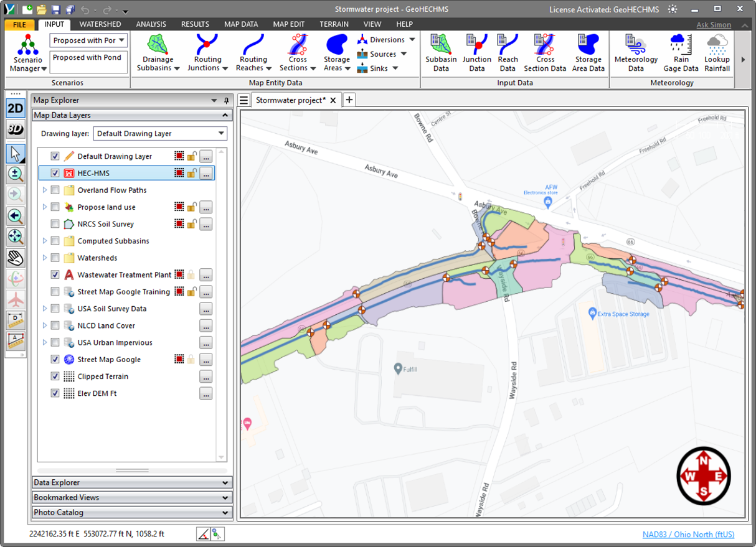Open Rain Gage Data
This screenshot has width=756, height=547.
coord(681,54)
